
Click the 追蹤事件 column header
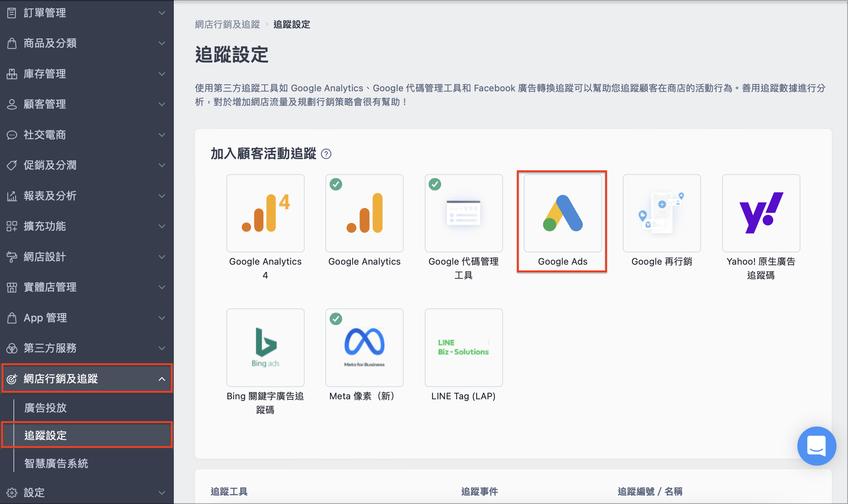[480, 491]
